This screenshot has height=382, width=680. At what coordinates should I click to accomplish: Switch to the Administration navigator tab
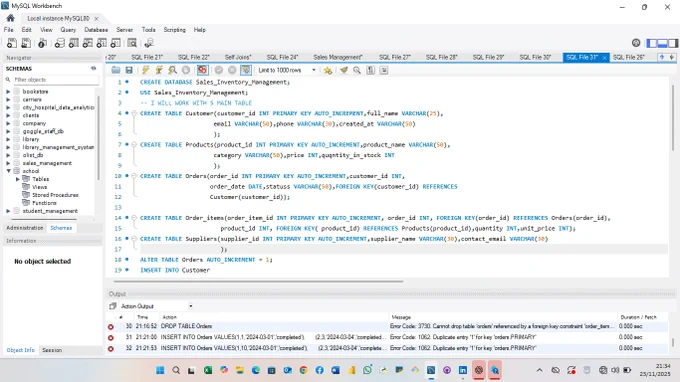(25, 228)
